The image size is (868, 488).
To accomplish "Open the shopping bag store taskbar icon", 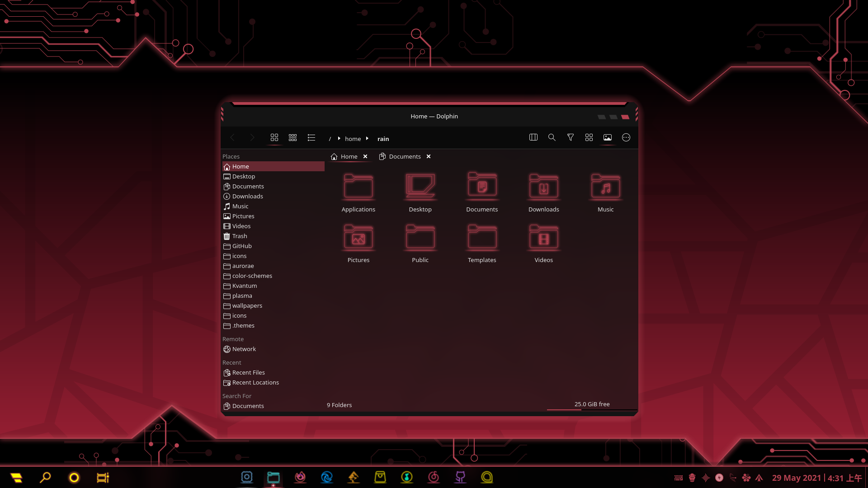I will (380, 477).
